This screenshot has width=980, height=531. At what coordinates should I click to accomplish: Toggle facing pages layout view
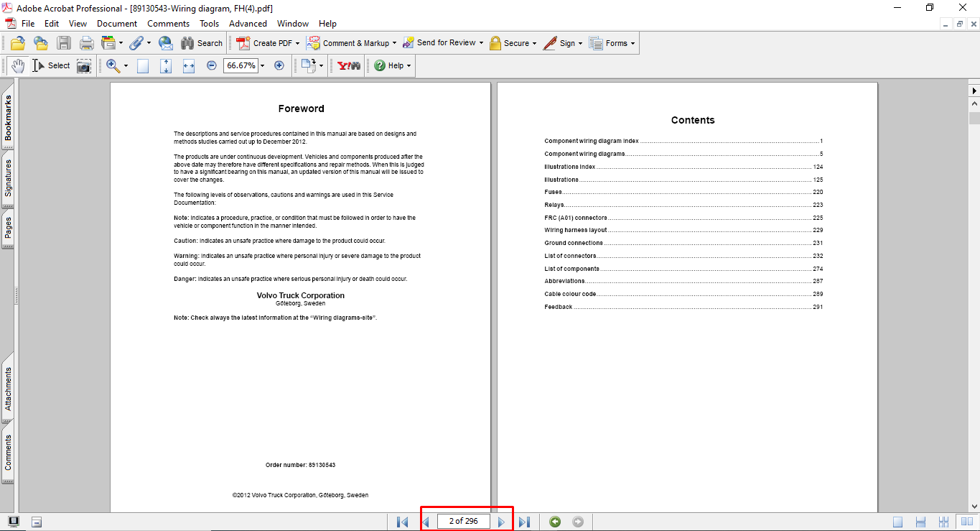pyautogui.click(x=966, y=522)
